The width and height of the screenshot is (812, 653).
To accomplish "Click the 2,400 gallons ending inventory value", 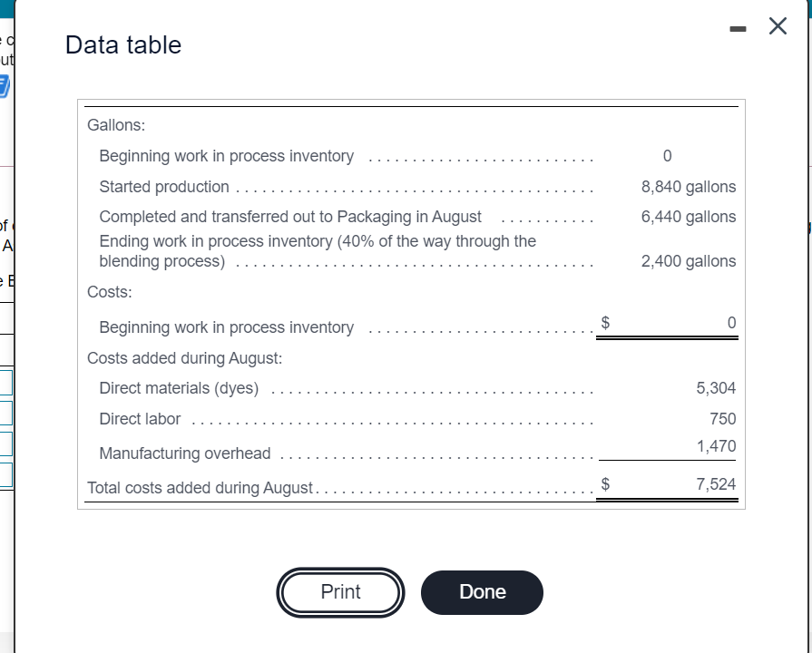I will coord(688,261).
